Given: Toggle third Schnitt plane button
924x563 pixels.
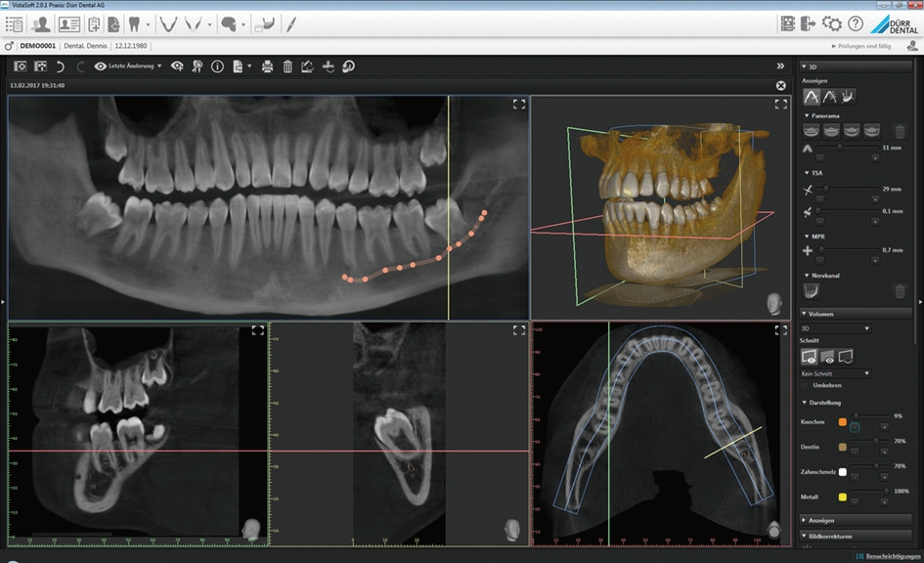Looking at the screenshot, I should pyautogui.click(x=846, y=357).
